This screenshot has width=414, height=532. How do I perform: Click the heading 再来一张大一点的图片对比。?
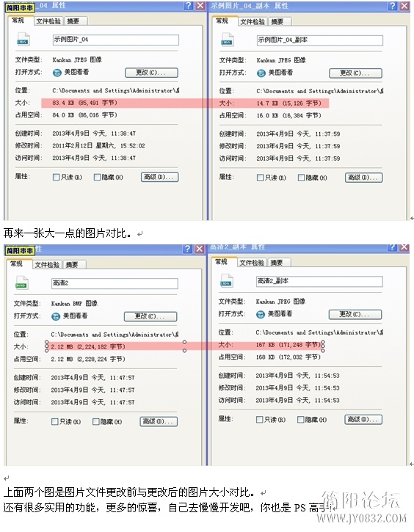pos(68,233)
